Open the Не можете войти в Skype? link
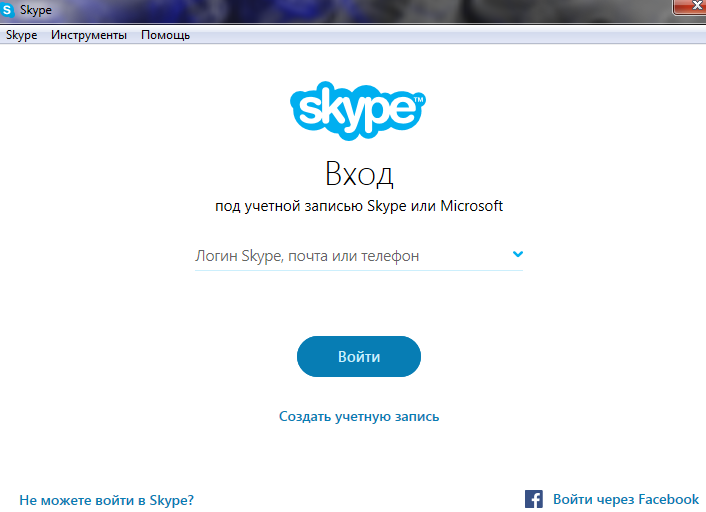The image size is (706, 512). (x=106, y=499)
